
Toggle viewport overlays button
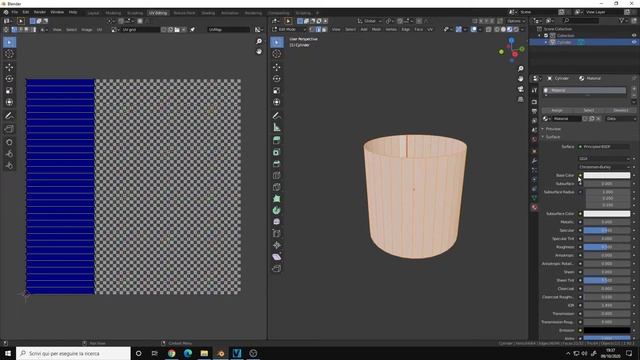click(473, 29)
